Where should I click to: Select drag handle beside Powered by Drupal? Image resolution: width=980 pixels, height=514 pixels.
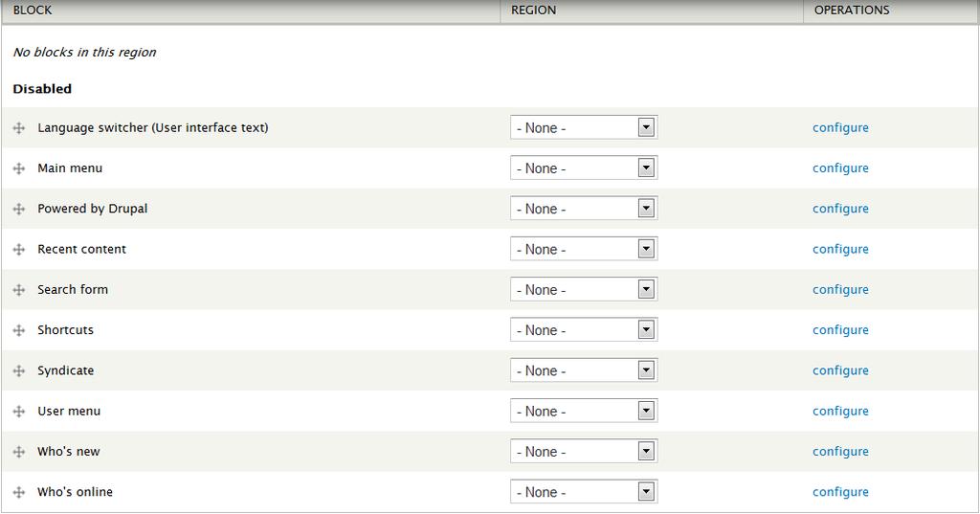click(x=19, y=209)
